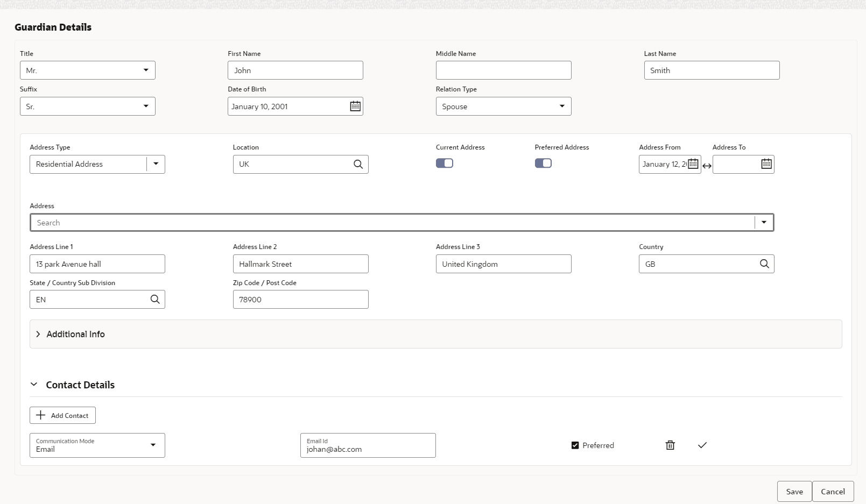Click the Save button
Viewport: 866px width, 504px height.
click(x=794, y=492)
